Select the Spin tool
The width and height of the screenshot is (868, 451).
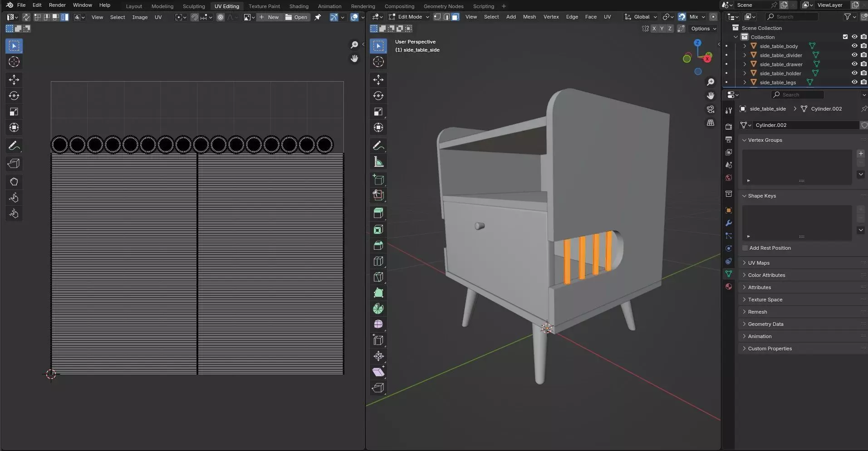pos(378,309)
